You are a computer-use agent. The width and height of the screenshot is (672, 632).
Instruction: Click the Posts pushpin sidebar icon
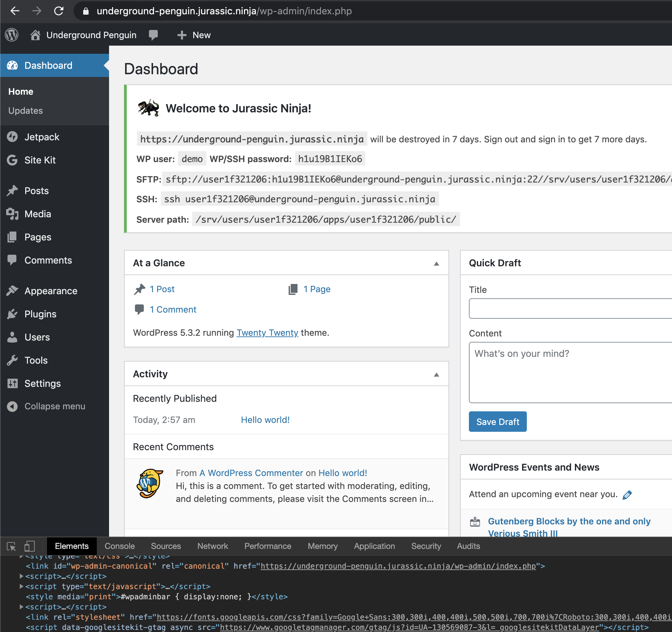(x=12, y=190)
